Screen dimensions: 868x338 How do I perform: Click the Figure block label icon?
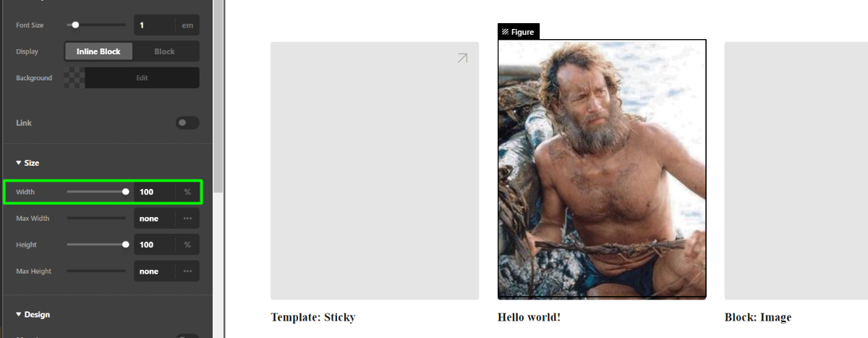(505, 32)
